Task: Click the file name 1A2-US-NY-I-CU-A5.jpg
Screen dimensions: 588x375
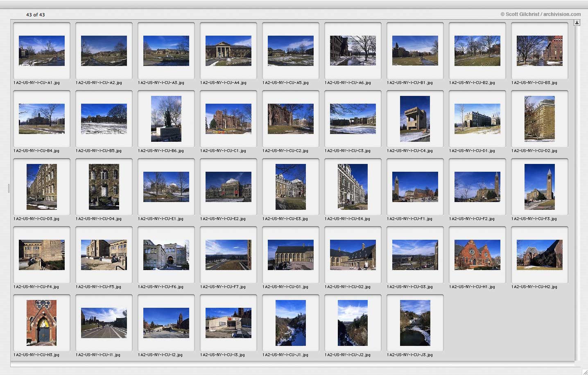Action: point(285,83)
